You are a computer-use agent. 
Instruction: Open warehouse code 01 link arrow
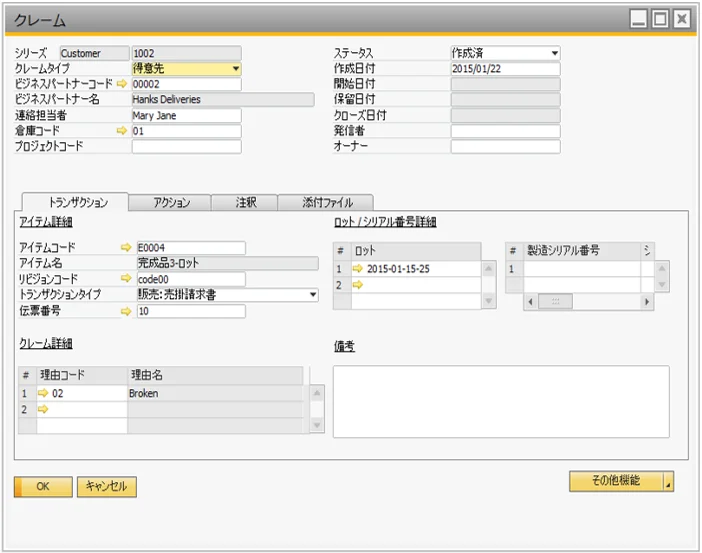pyautogui.click(x=121, y=131)
